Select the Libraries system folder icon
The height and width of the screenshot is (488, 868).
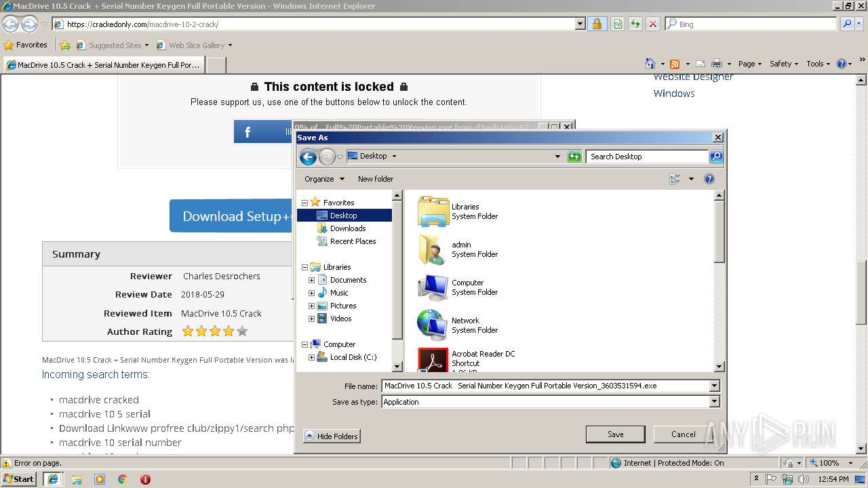433,211
